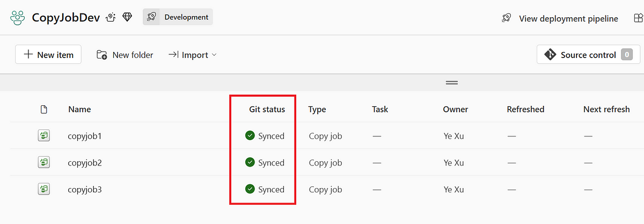
Task: Open the copyjob2 item
Action: coord(85,162)
